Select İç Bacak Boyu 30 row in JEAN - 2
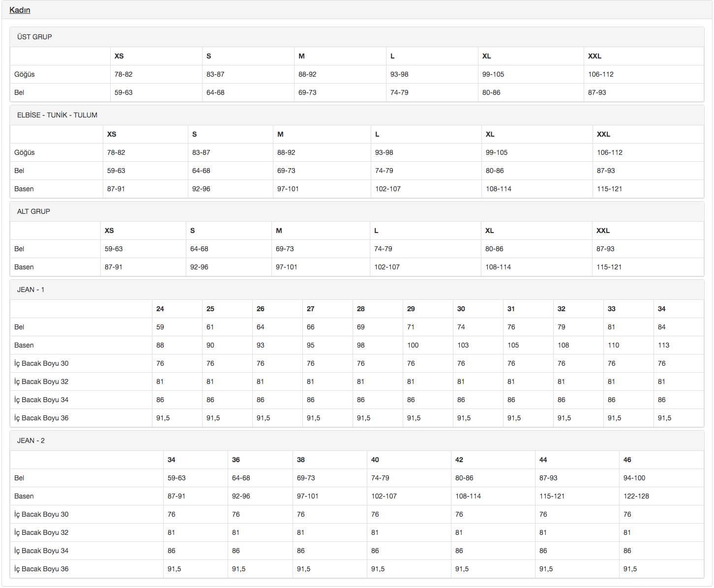This screenshot has height=588, width=714. [41, 514]
